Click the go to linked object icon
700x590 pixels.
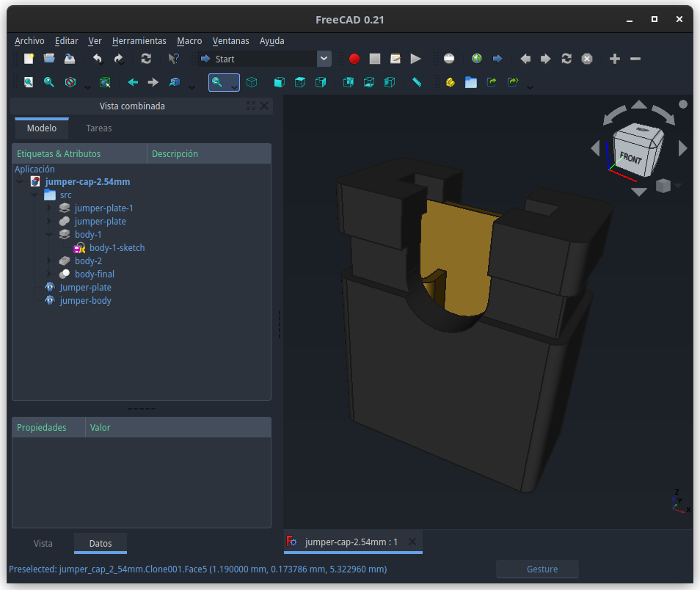point(174,82)
